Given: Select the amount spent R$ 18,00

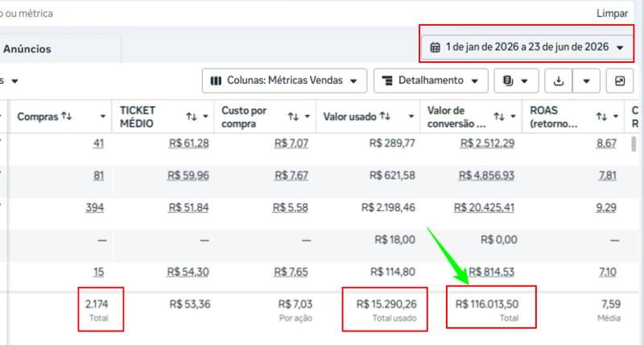Looking at the screenshot, I should click(394, 239).
